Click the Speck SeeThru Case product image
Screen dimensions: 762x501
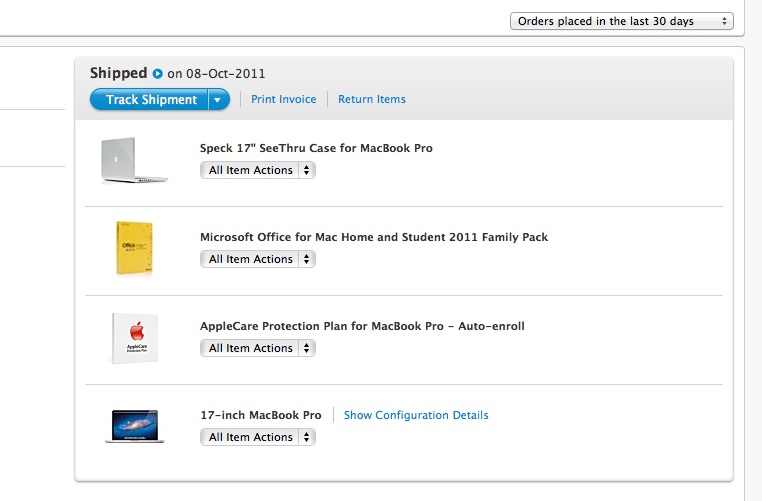coord(134,160)
